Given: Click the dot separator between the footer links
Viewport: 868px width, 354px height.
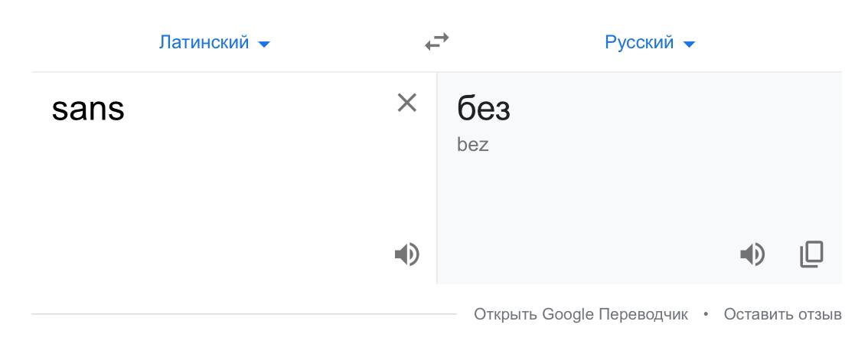Looking at the screenshot, I should tap(706, 315).
